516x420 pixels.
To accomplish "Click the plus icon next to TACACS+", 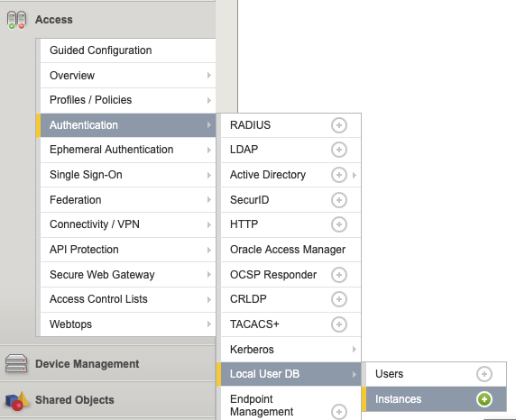I will click(x=339, y=324).
